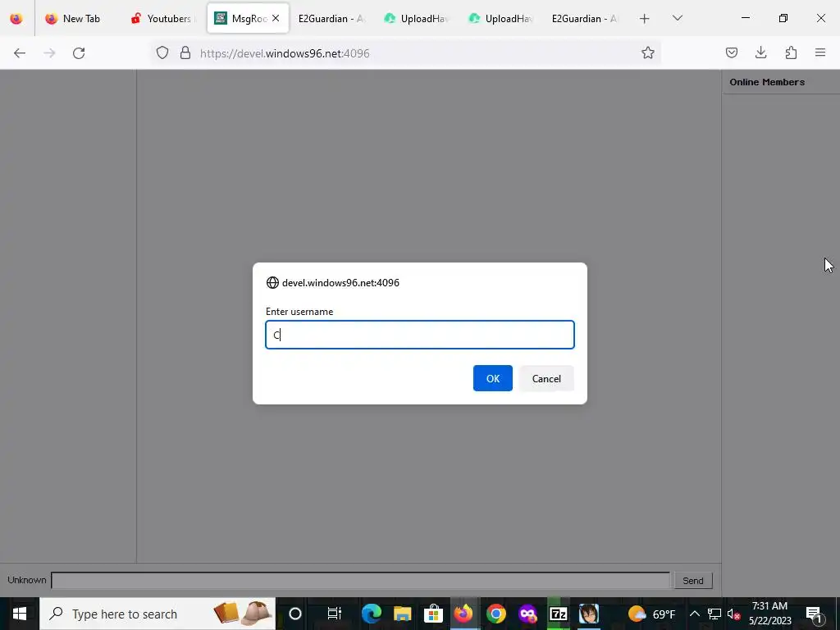Open Cortana circle icon on taskbar
Viewport: 840px width, 630px height.
tap(295, 614)
